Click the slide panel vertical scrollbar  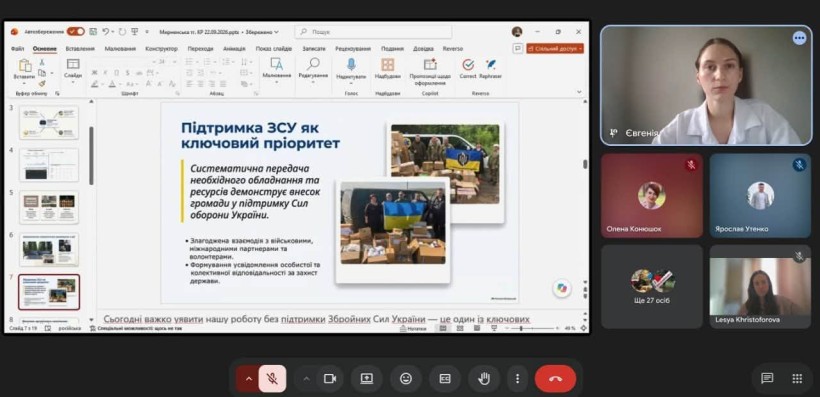tap(92, 156)
